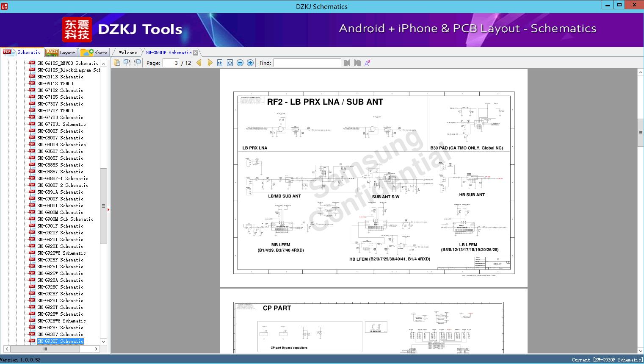Zoom out with the minus icon
The image size is (644, 364).
[x=240, y=63]
